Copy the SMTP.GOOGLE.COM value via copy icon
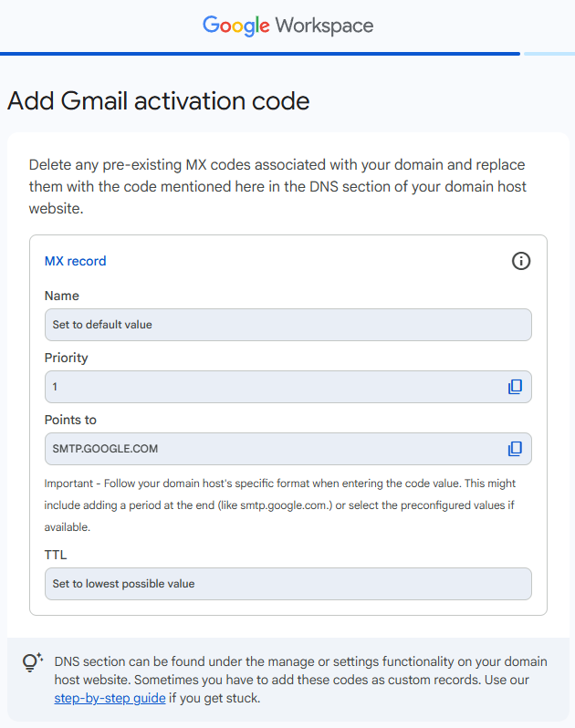The width and height of the screenshot is (575, 728). coord(515,449)
